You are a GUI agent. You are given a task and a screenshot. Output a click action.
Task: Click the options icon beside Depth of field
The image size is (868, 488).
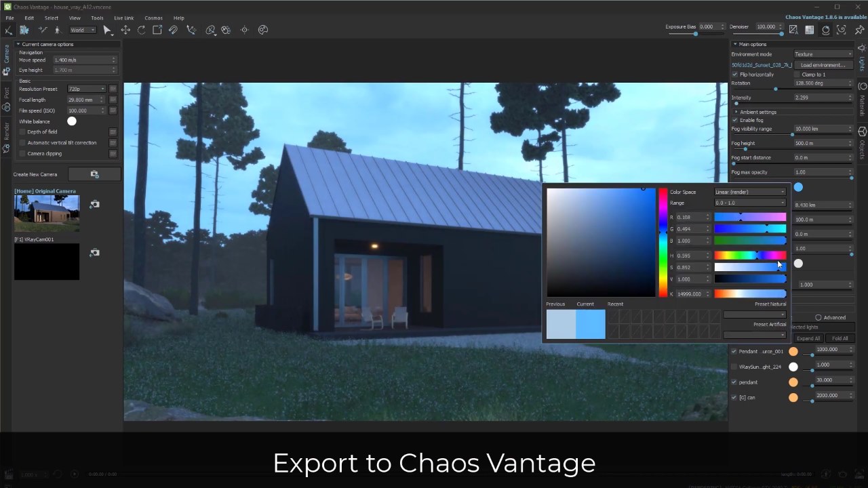click(113, 132)
